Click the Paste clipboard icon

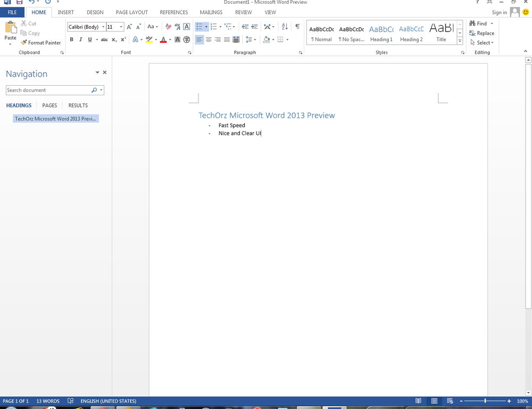pyautogui.click(x=11, y=27)
